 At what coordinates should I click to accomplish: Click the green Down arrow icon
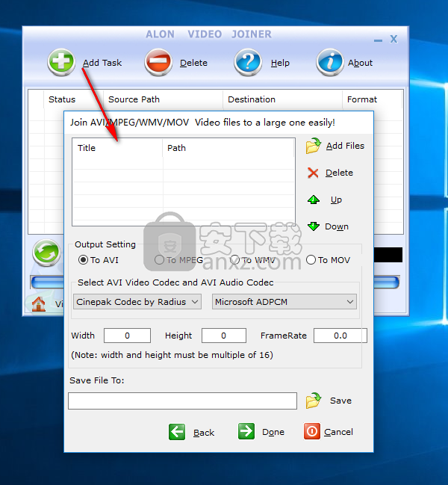314,226
